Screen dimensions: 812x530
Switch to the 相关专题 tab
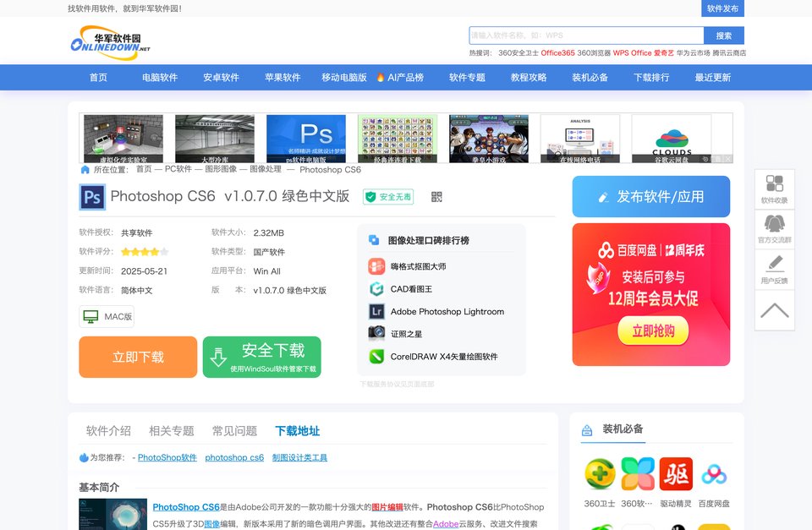tap(172, 430)
